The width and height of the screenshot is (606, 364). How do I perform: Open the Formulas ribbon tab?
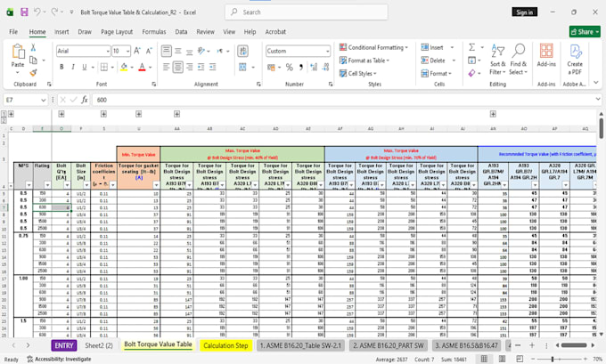tap(154, 32)
